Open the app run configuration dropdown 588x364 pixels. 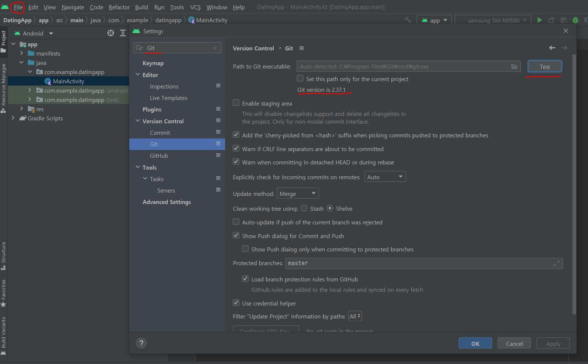click(434, 20)
